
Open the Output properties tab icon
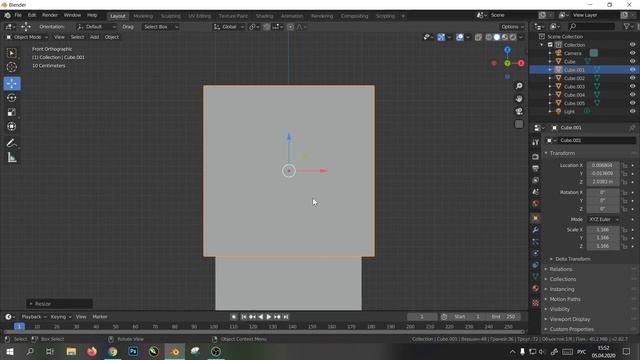tap(536, 168)
